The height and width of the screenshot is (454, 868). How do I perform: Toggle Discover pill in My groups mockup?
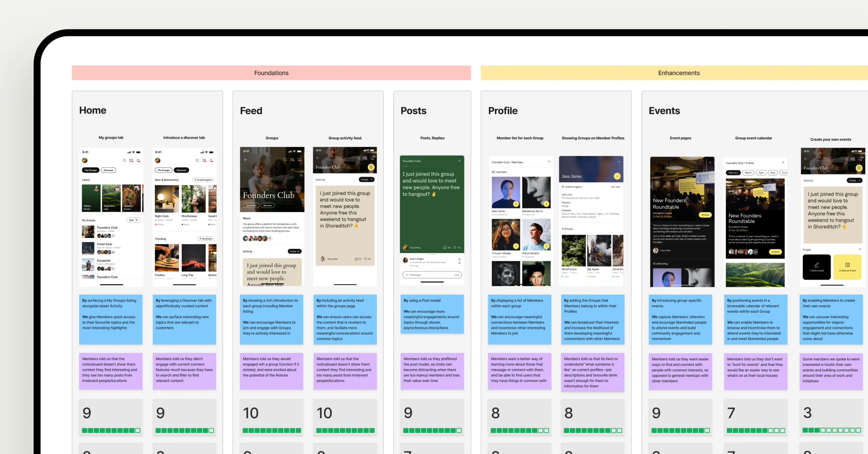coord(108,170)
